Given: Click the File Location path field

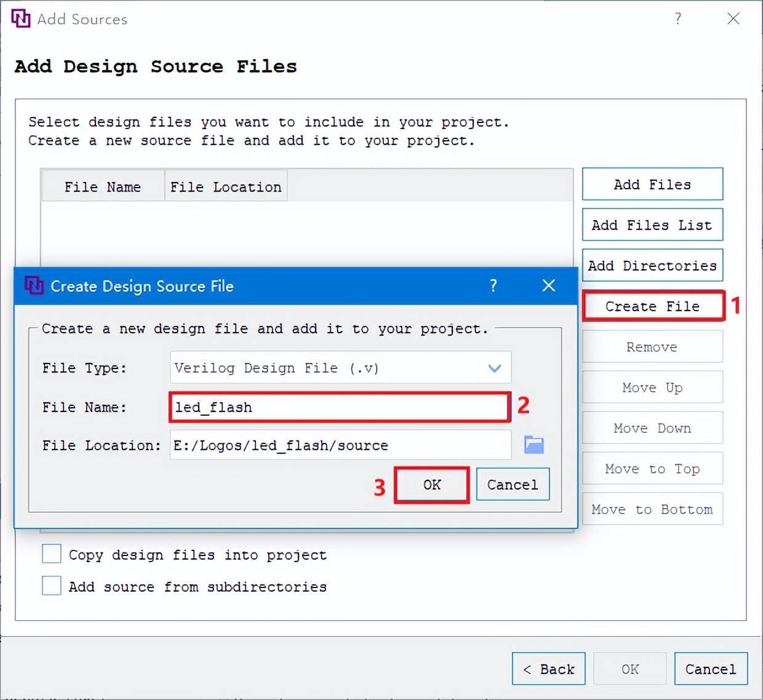Looking at the screenshot, I should click(x=340, y=445).
